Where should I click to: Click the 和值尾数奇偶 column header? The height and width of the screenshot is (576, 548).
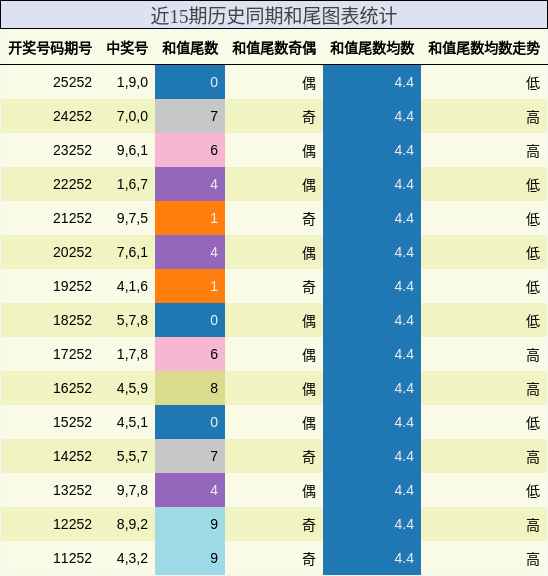pyautogui.click(x=274, y=48)
